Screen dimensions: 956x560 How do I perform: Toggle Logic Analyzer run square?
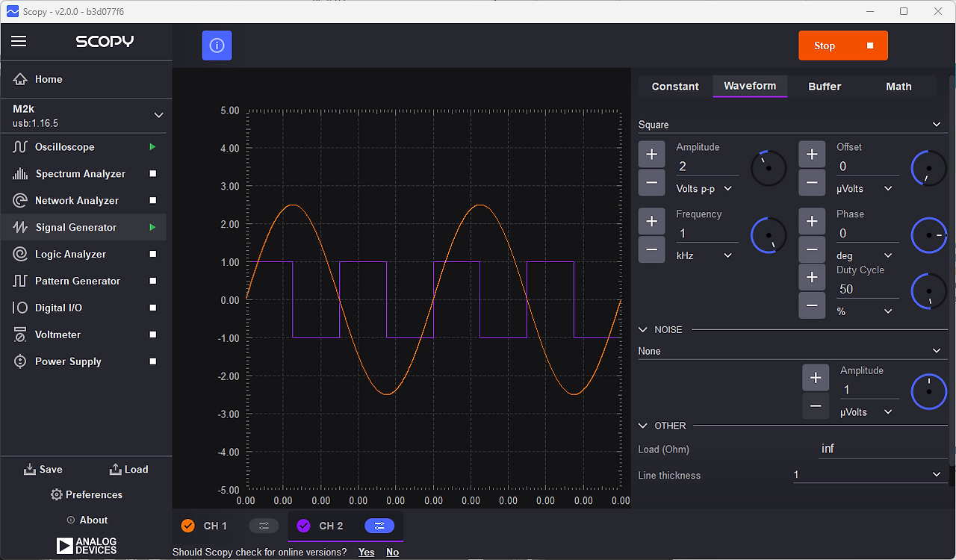click(153, 255)
